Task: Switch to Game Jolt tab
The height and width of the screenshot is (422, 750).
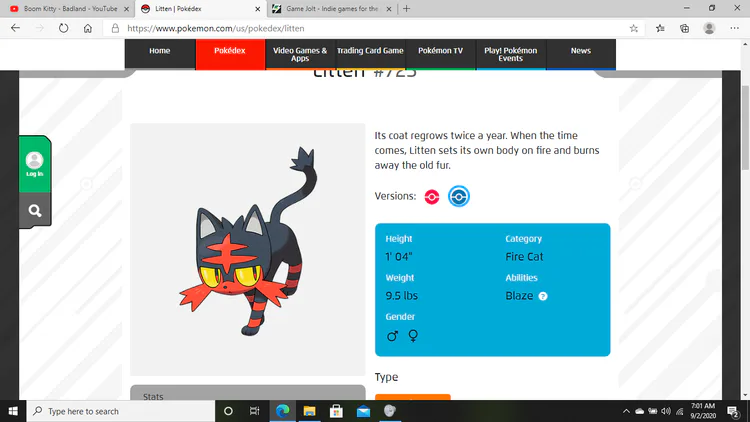Action: coord(331,9)
